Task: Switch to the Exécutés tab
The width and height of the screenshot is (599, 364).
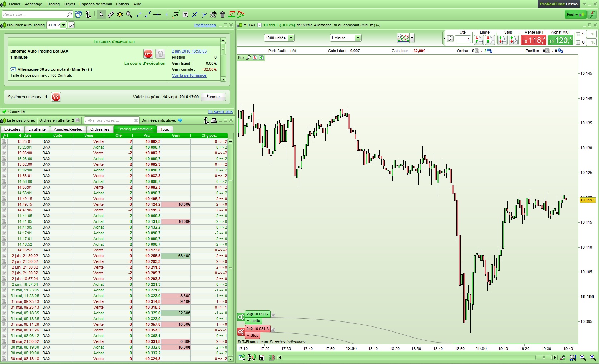Action: point(13,129)
